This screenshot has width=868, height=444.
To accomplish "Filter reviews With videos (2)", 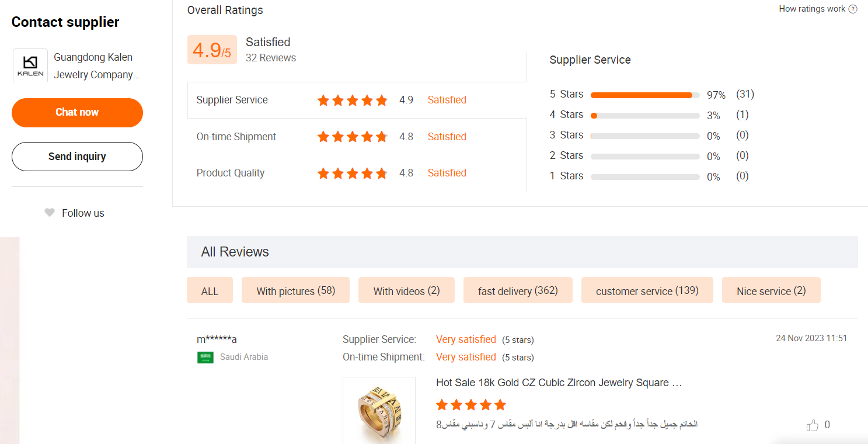I will pyautogui.click(x=406, y=290).
